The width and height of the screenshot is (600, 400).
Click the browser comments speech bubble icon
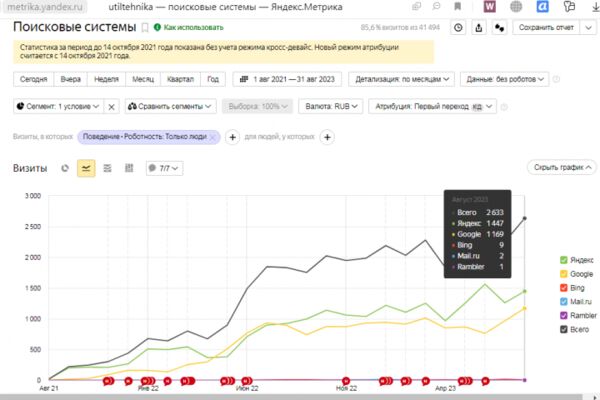[x=436, y=6]
